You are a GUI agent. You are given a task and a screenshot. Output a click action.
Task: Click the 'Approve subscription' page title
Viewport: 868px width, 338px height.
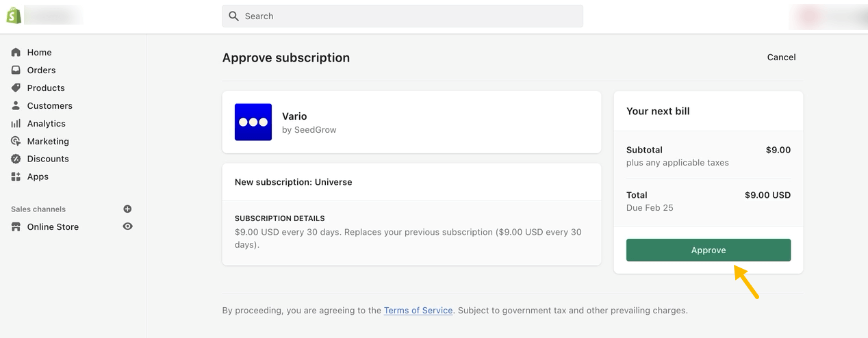click(286, 57)
